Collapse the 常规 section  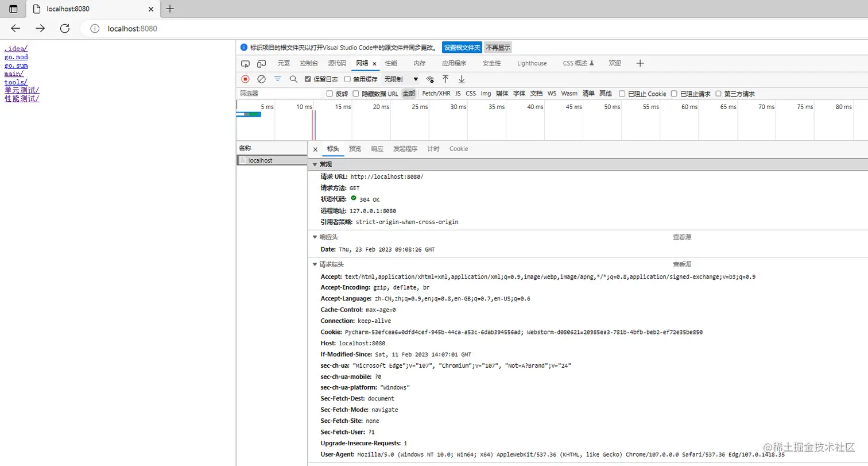[315, 165]
